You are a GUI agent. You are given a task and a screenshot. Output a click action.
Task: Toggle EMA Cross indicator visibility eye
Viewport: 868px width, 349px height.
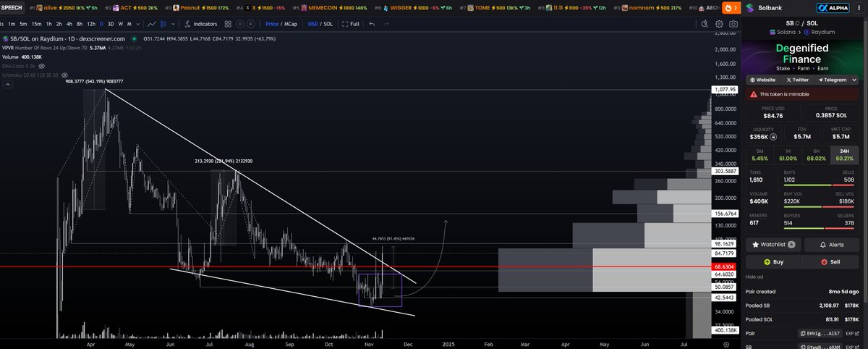pos(41,66)
